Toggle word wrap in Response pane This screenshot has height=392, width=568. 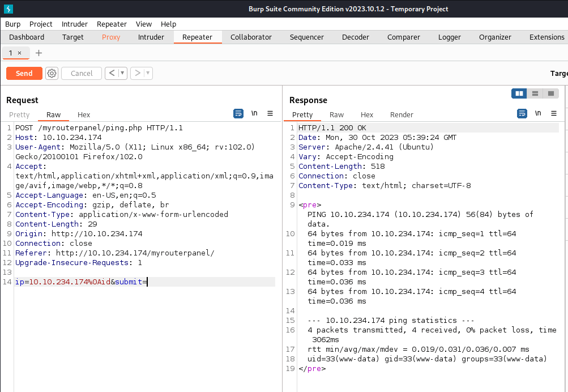point(522,113)
